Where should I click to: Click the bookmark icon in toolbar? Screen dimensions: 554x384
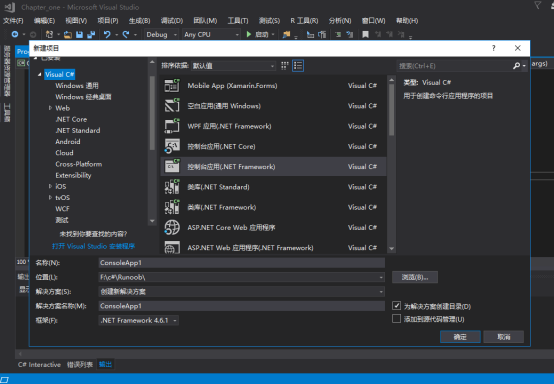365,34
